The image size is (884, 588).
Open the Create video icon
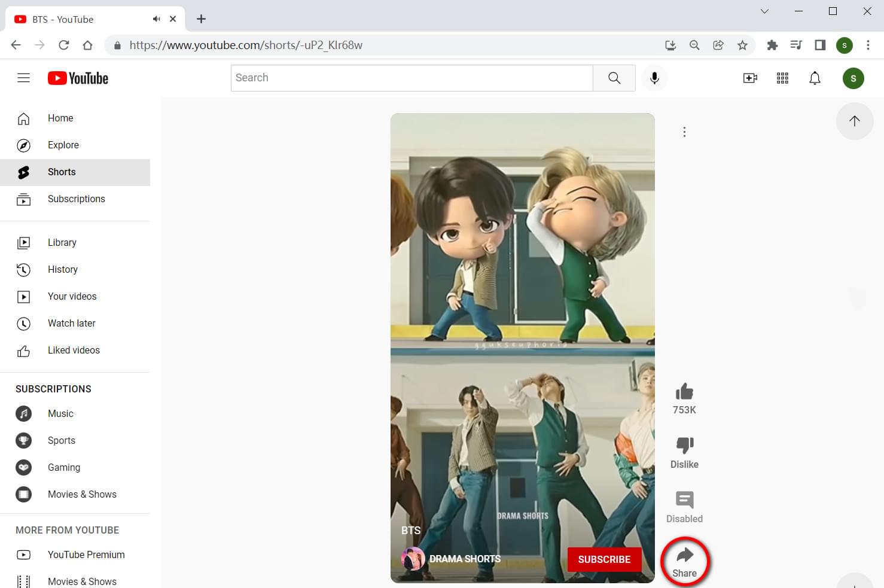point(750,78)
